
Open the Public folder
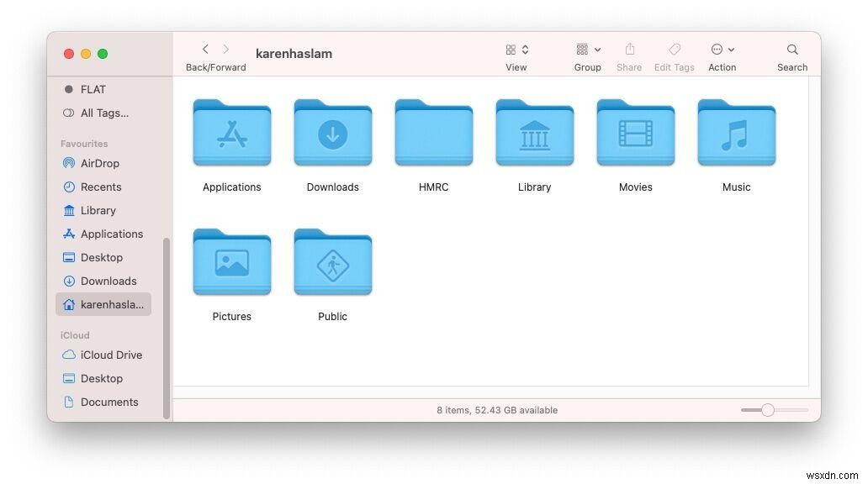(x=332, y=262)
